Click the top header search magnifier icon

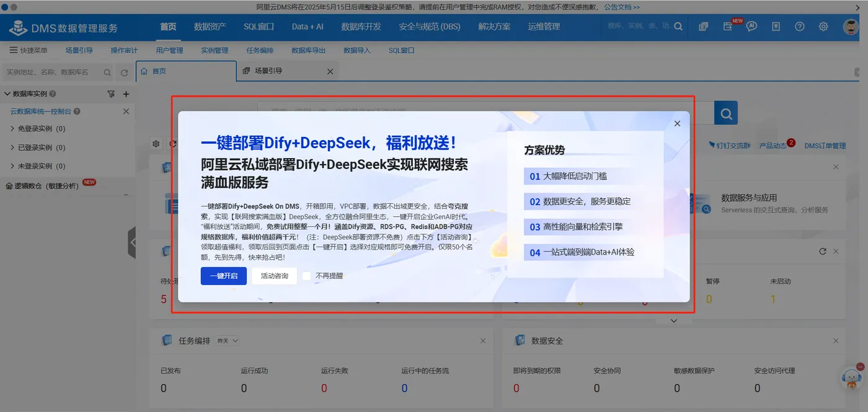678,27
